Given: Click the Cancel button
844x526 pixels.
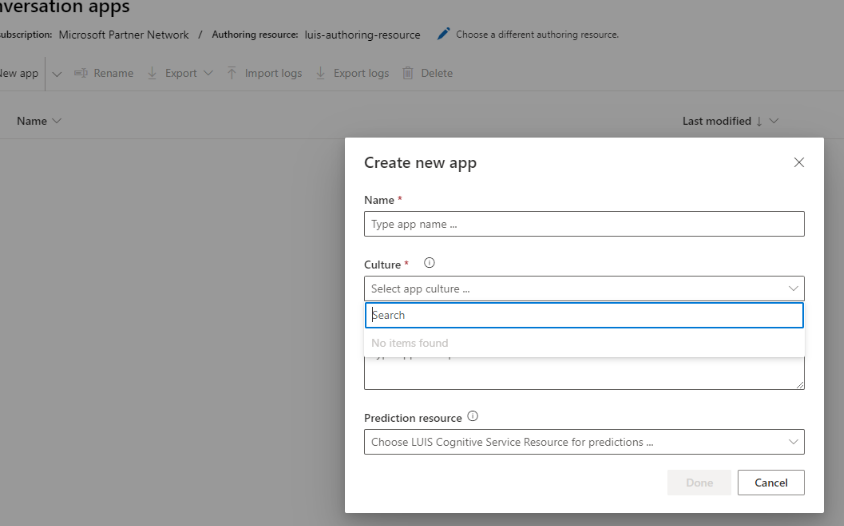Looking at the screenshot, I should point(771,483).
